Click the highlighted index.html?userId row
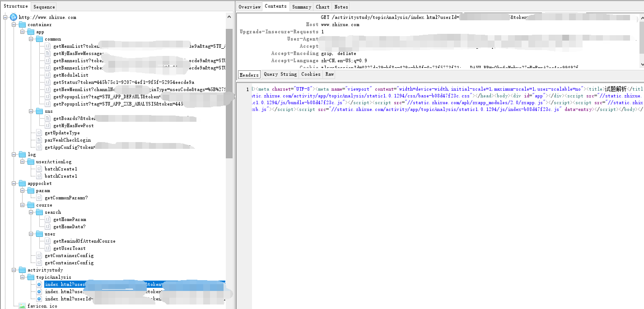This screenshot has height=309, width=644. coord(134,284)
